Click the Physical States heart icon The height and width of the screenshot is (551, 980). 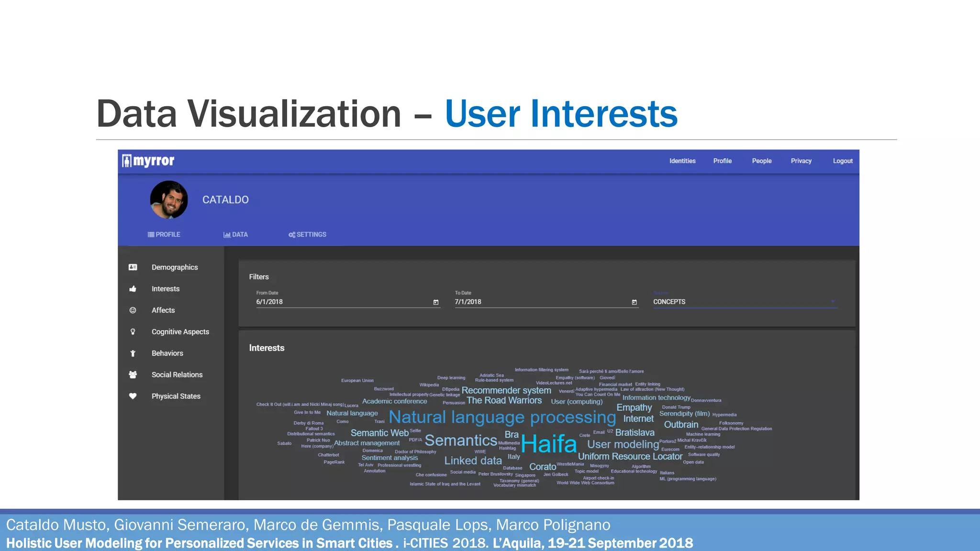tap(133, 396)
